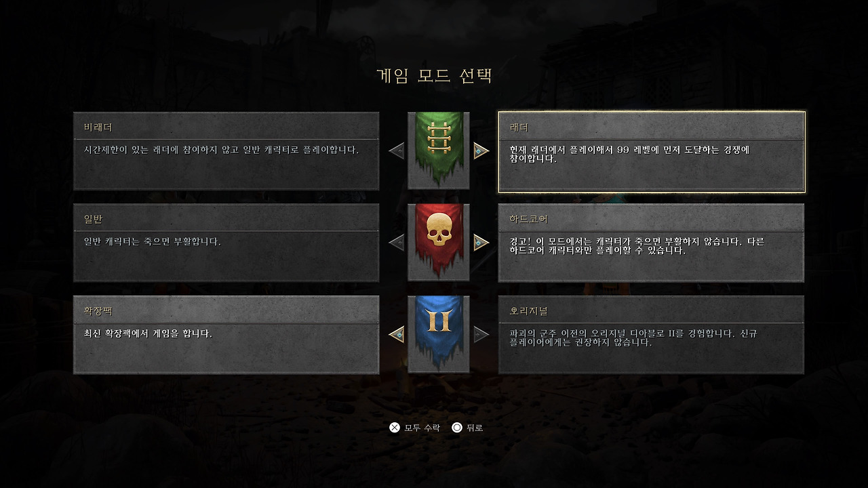868x488 pixels.
Task: Select the 래더 (ladder) option panel
Action: coord(652,151)
